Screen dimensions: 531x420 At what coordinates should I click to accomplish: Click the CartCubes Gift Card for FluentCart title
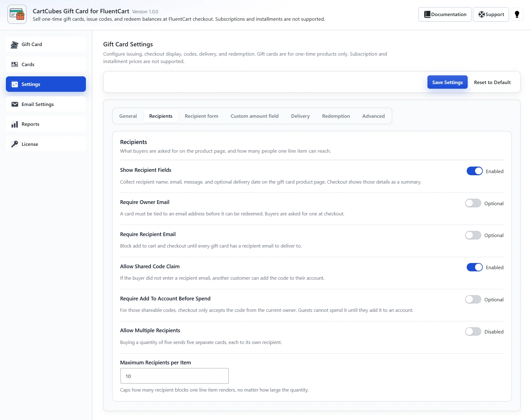pos(81,11)
